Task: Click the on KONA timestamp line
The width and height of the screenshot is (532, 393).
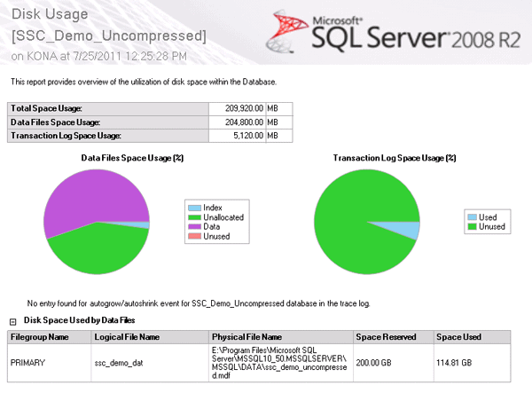Action: point(98,57)
